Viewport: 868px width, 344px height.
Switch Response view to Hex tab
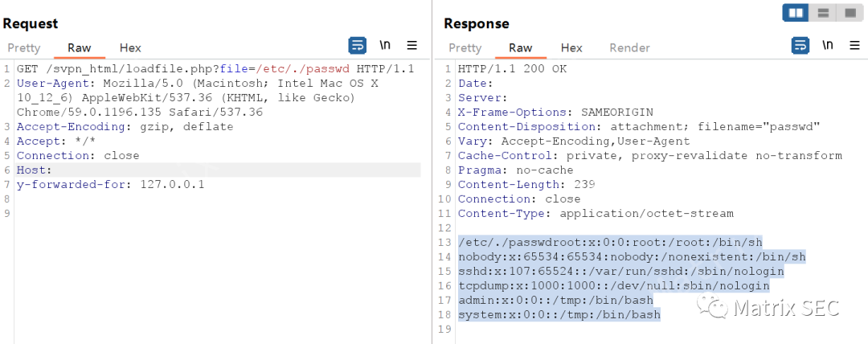(571, 48)
